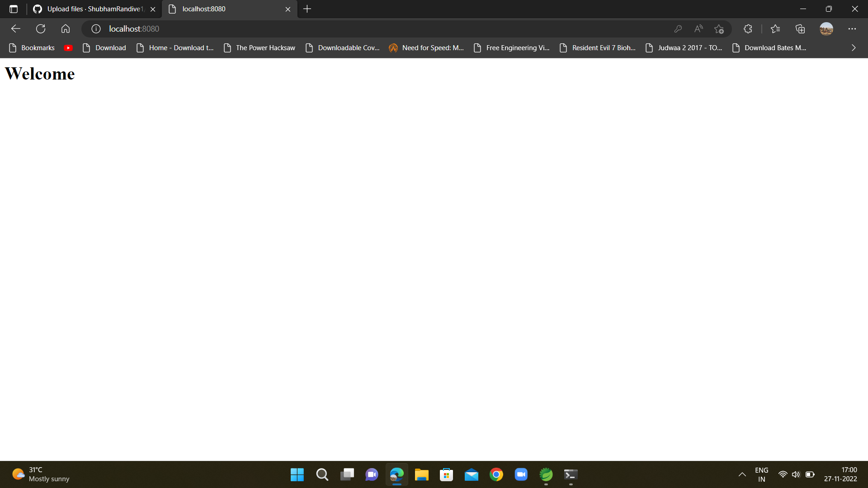Open the Extensions puzzle icon
Screen dimensions: 868x488
747,28
